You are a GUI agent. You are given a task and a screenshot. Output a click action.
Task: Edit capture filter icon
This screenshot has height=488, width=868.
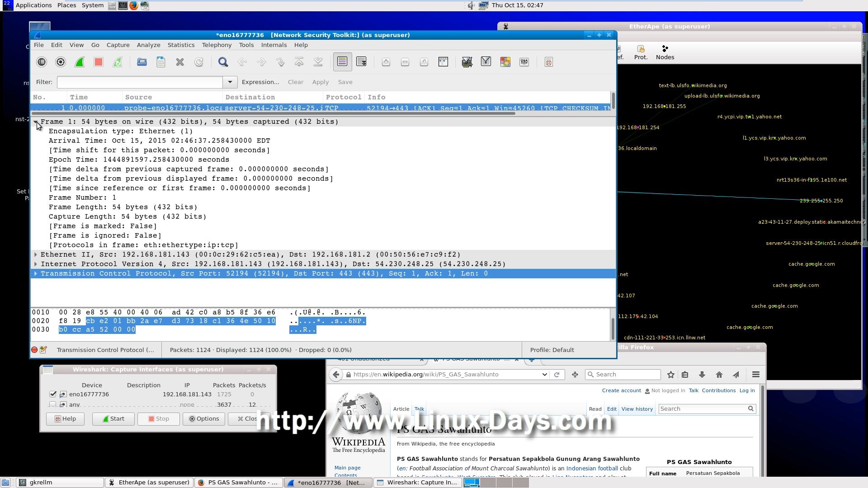(467, 62)
